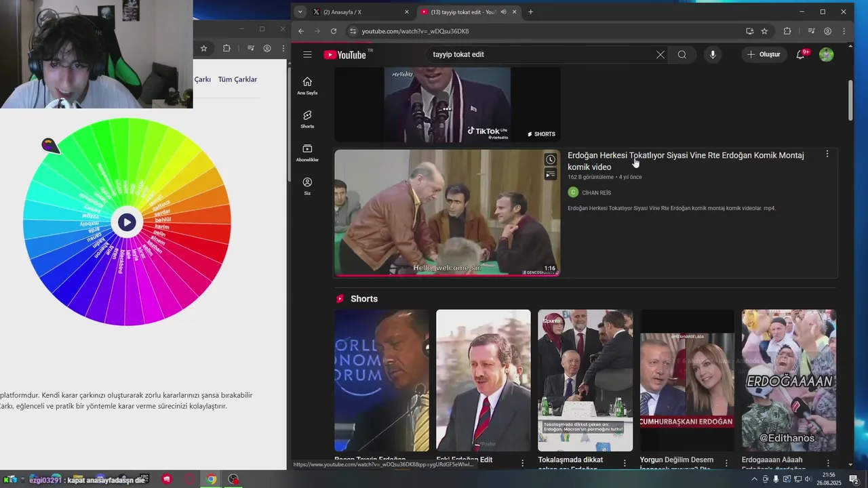Open CİHAN REİS channel link
The width and height of the screenshot is (868, 488).
pyautogui.click(x=596, y=192)
